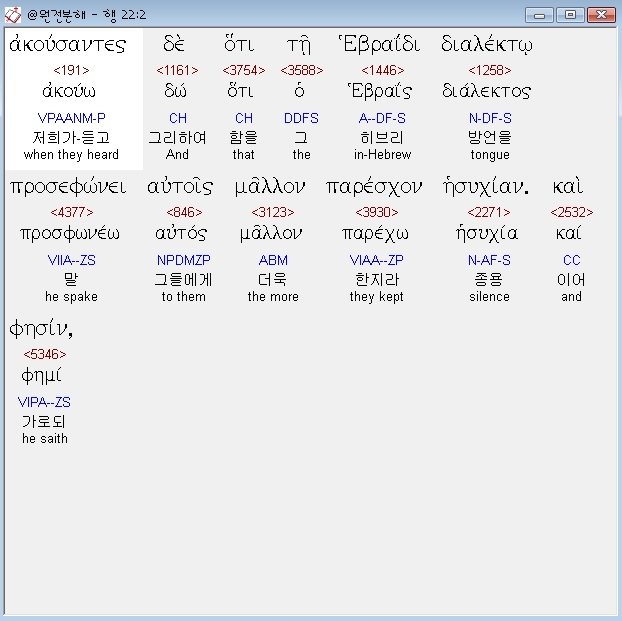Click parsing code NPDMZP
622x621 pixels.
184,260
